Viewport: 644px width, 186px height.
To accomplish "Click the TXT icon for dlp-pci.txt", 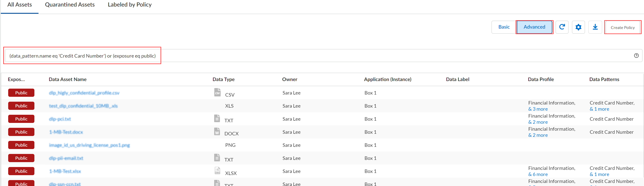I will click(x=217, y=118).
